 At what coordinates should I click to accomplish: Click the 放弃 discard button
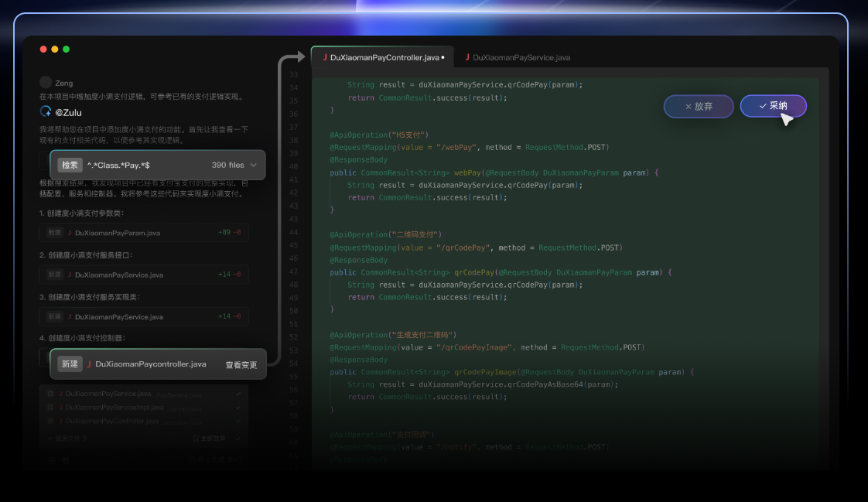point(698,107)
